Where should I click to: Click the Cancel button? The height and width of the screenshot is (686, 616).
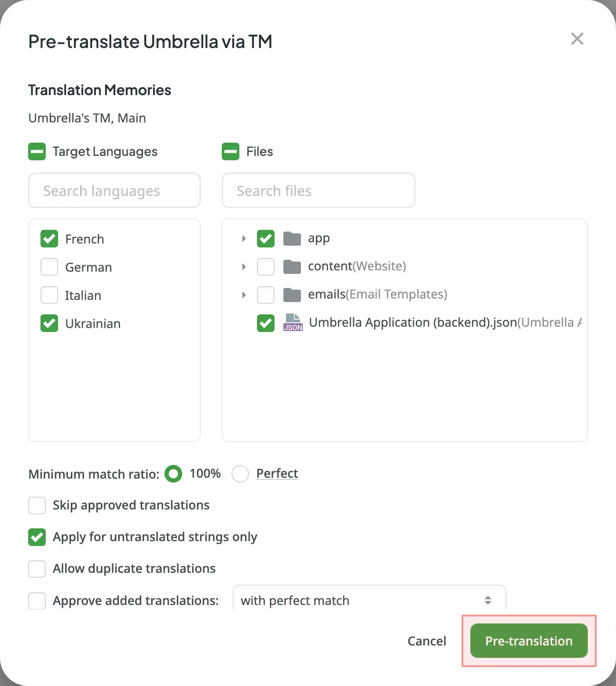pyautogui.click(x=427, y=641)
